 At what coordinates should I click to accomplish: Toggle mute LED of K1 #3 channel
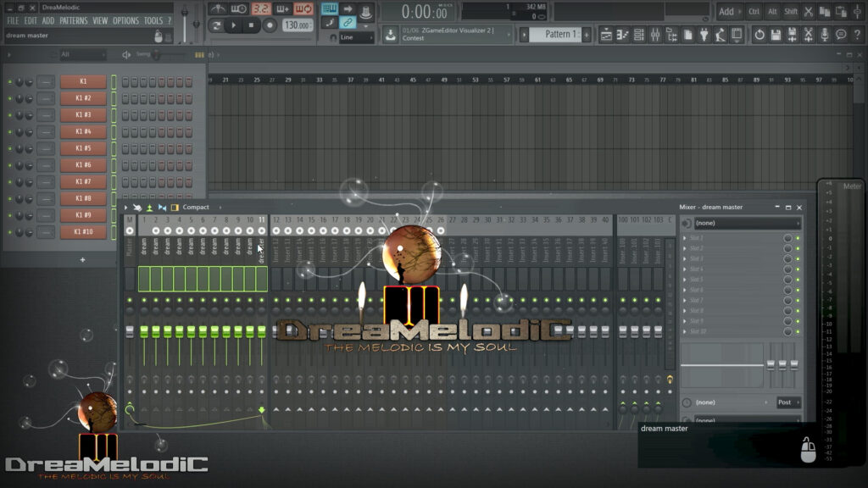tap(10, 115)
